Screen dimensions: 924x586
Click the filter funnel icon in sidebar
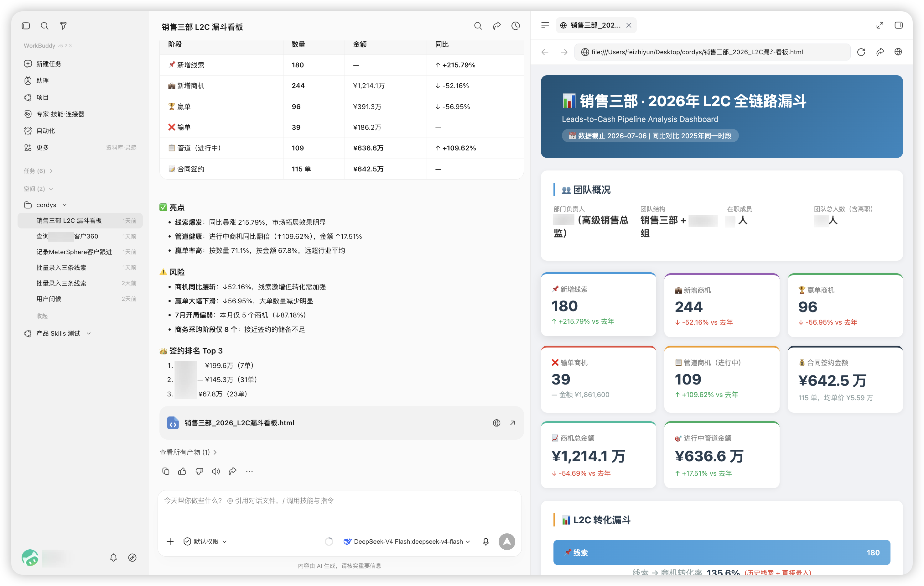click(63, 26)
